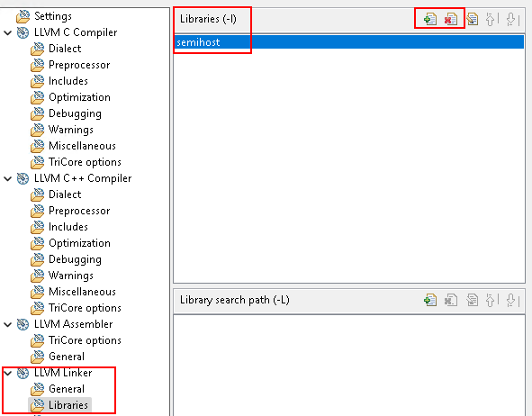
Task: Click Edit icon in Library search path
Action: (x=472, y=300)
